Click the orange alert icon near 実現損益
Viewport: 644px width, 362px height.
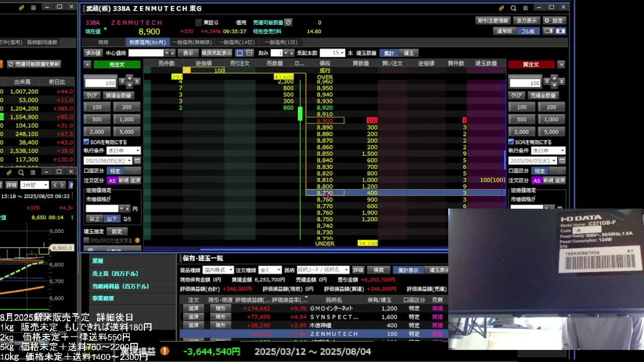pyautogui.click(x=165, y=351)
